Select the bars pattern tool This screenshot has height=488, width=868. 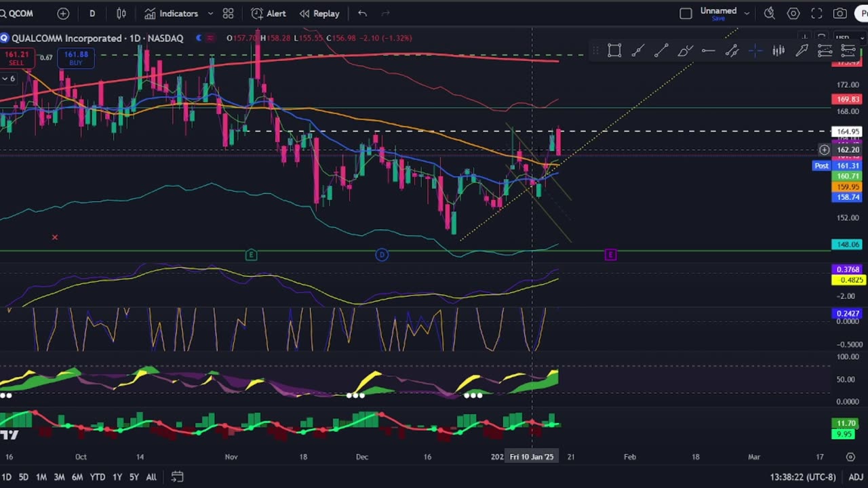point(778,50)
